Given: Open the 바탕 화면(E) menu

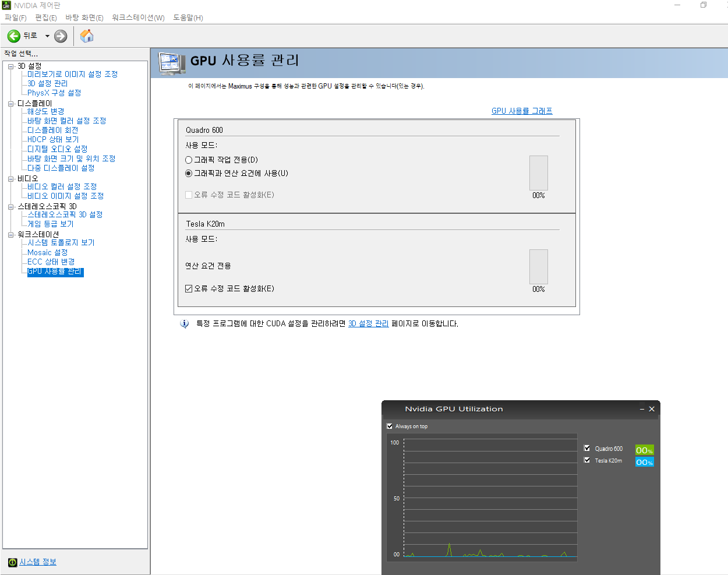Looking at the screenshot, I should [x=84, y=18].
